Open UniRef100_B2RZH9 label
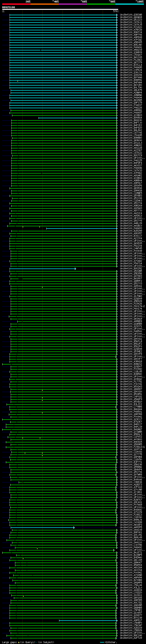Viewport: 146px width, 644px height. point(131,231)
